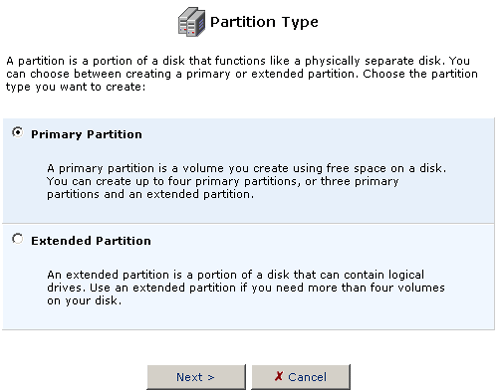Select the Extended Partition radio button
The width and height of the screenshot is (500, 392).
point(17,239)
